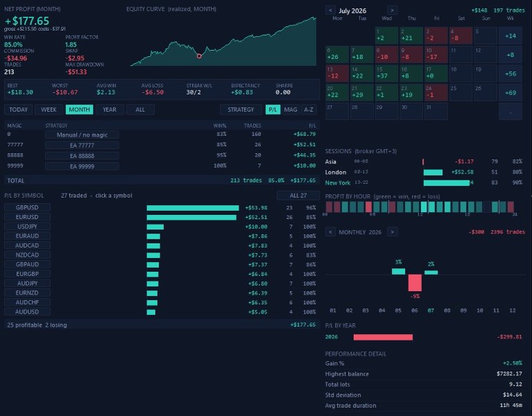532x416 pixels.
Task: Click the Avg trade duration 11h 45m
Action: click(511, 405)
